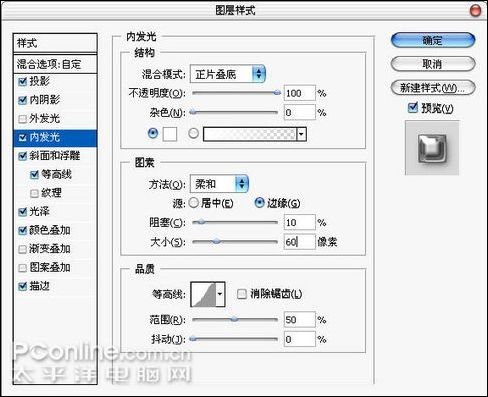Close the 图层样式 dialog with red button
The height and width of the screenshot is (397, 488).
[x=475, y=10]
